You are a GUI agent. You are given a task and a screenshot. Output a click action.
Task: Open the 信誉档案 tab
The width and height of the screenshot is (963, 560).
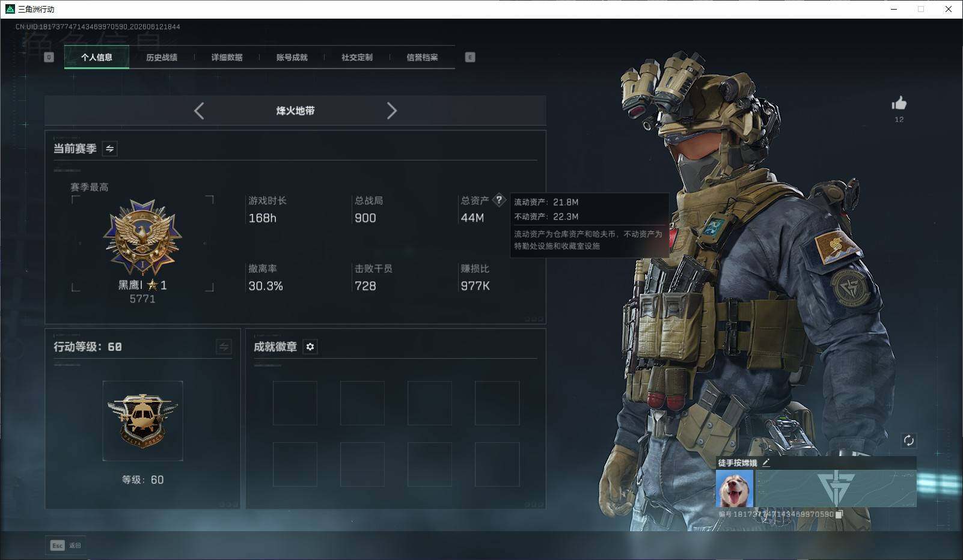422,57
